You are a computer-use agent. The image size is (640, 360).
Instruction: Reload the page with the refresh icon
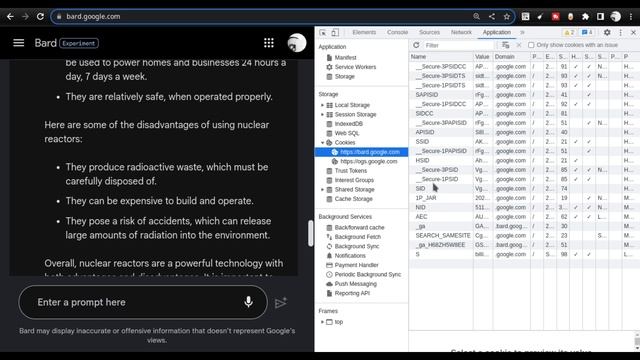tap(40, 16)
